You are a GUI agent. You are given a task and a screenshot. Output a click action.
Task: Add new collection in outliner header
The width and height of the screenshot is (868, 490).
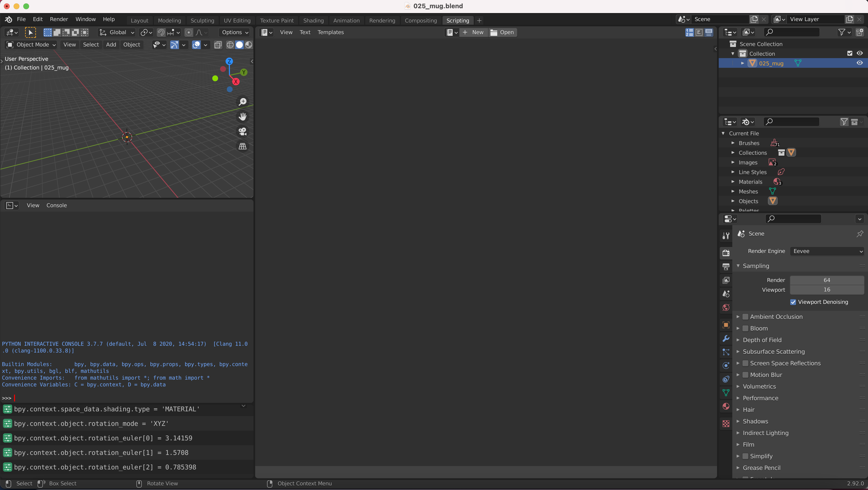(860, 32)
